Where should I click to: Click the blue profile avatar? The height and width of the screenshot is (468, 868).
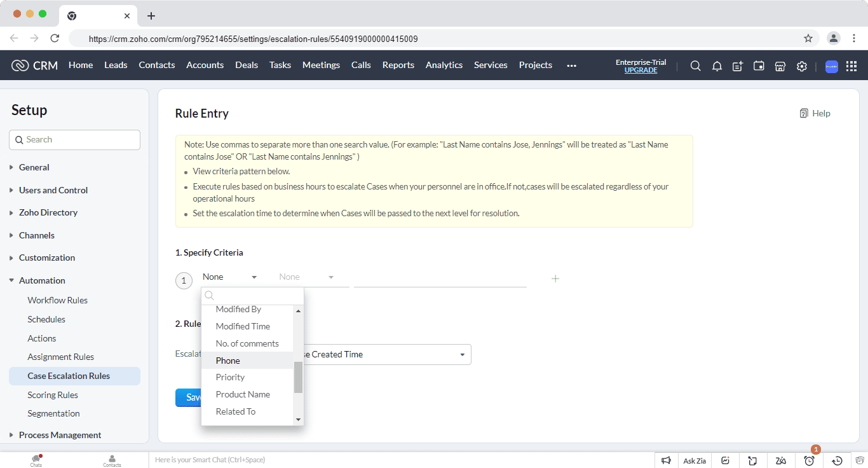(832, 66)
